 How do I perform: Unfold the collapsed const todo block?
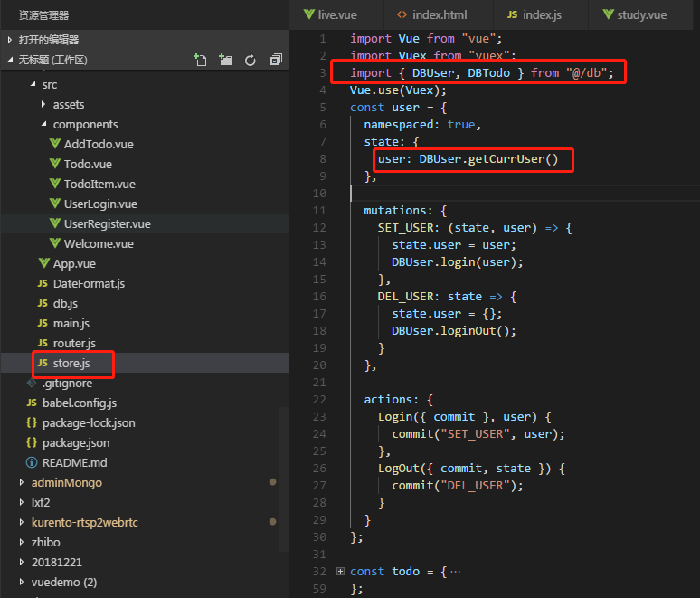[341, 572]
